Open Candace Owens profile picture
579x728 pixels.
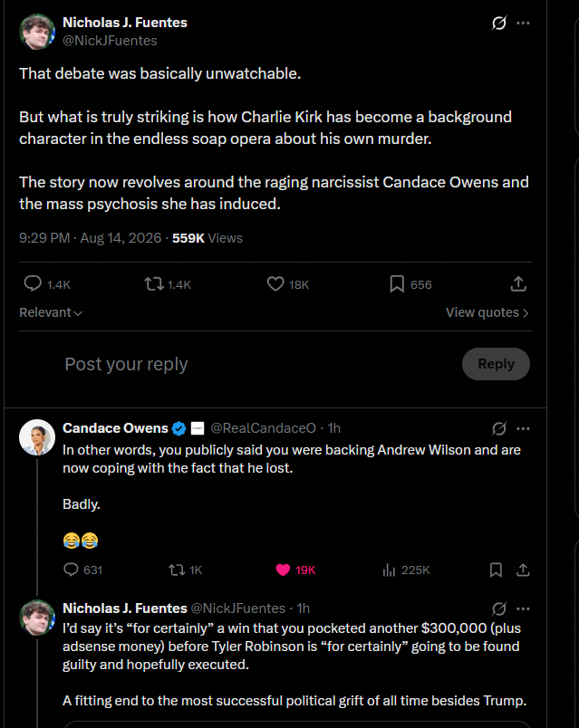pyautogui.click(x=37, y=437)
